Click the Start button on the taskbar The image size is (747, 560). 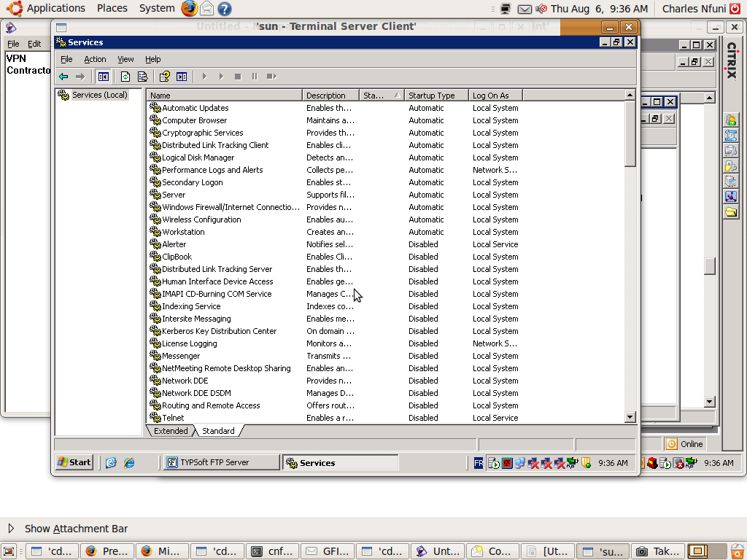(73, 462)
